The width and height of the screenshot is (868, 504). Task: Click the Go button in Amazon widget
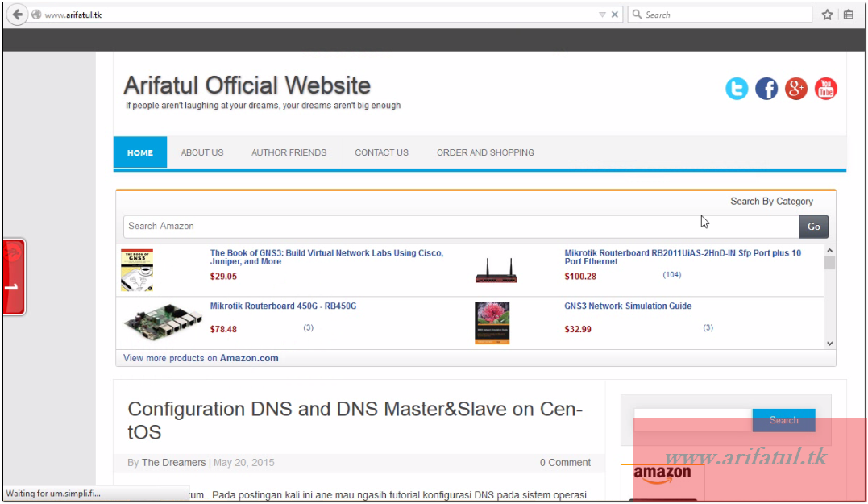814,227
